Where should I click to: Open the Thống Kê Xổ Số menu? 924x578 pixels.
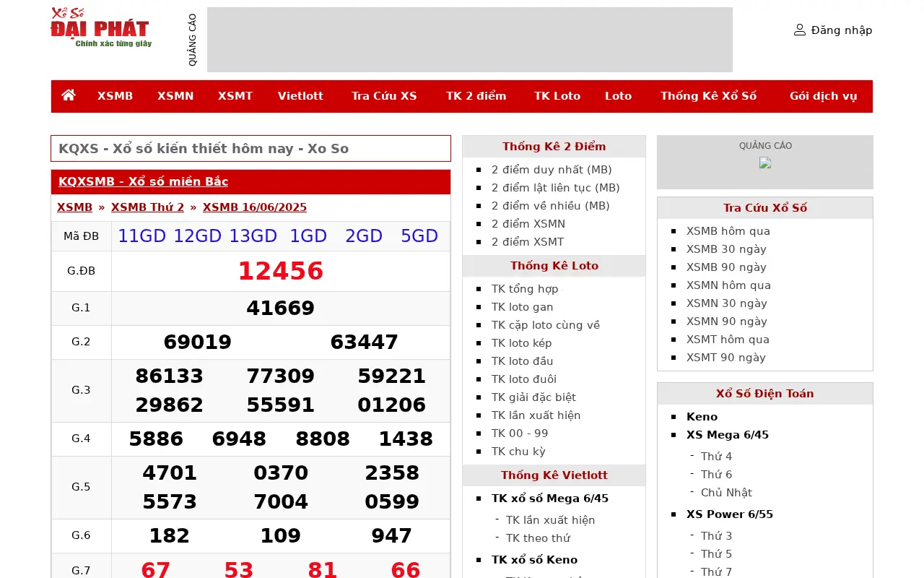pyautogui.click(x=708, y=96)
